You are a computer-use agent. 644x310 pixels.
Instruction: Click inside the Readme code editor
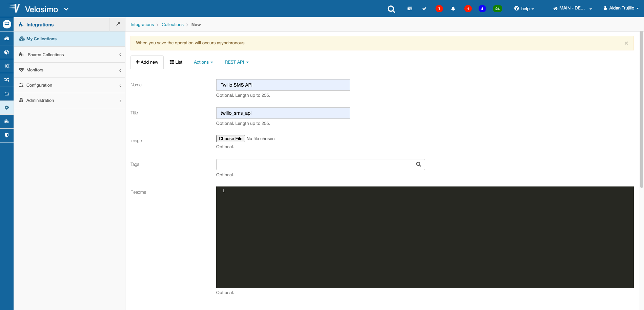425,237
